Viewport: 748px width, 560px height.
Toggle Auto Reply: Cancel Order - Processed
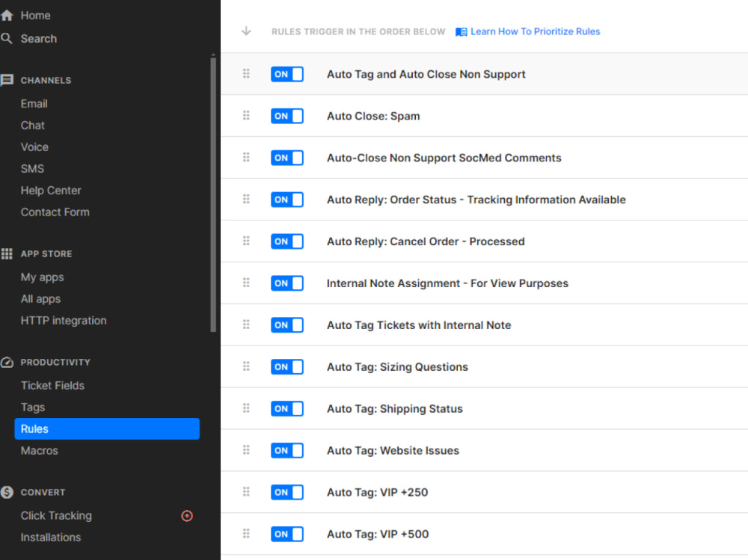point(287,241)
